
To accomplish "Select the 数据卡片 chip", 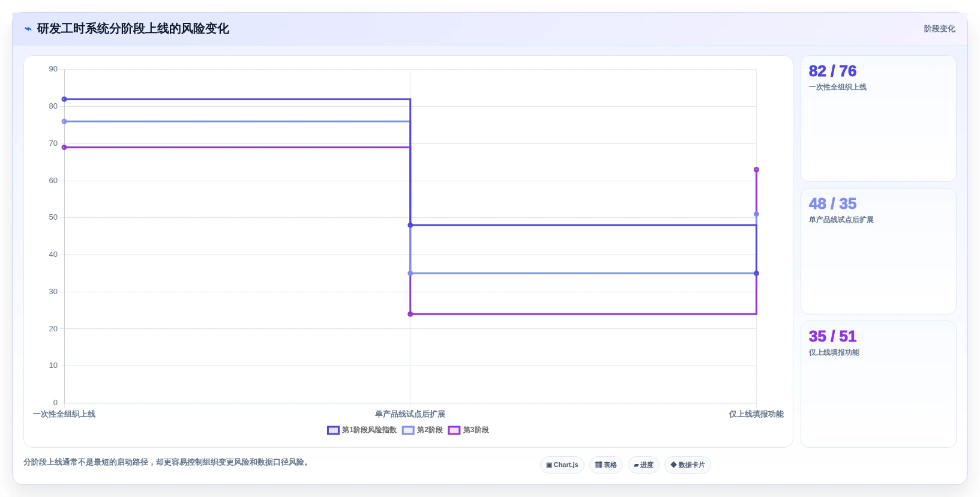I will [688, 465].
